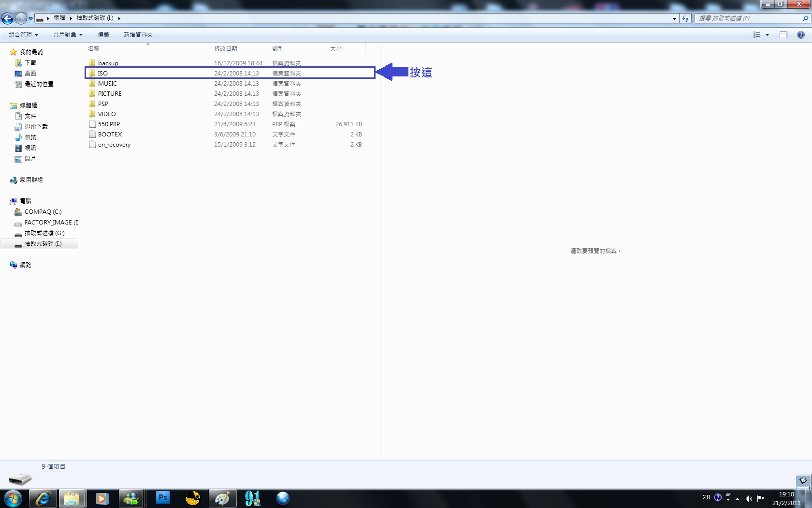Click the Forward navigation arrow
The image size is (812, 508).
click(21, 18)
